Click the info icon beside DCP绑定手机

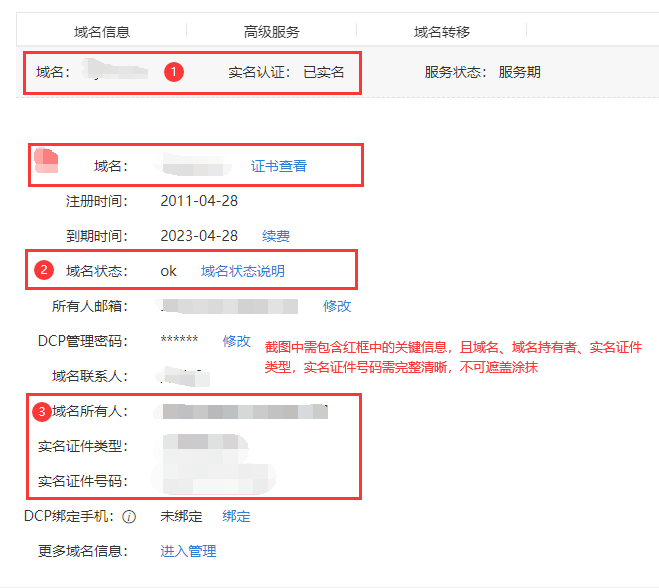click(x=129, y=517)
